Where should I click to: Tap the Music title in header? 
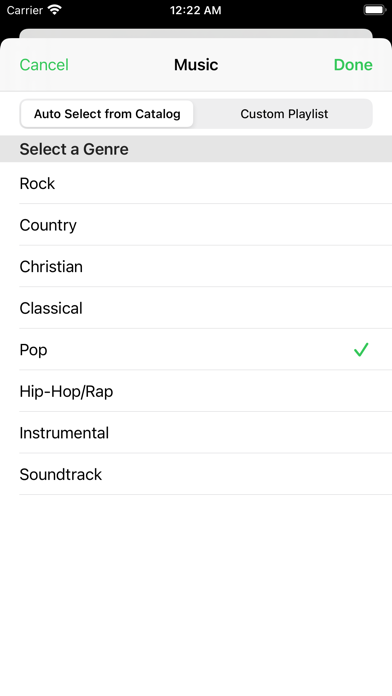[x=196, y=65]
